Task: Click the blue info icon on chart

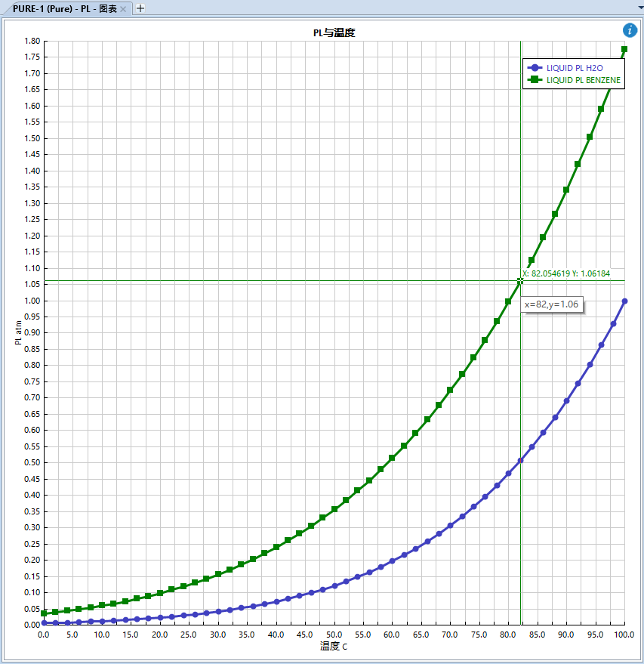Action: 630,30
